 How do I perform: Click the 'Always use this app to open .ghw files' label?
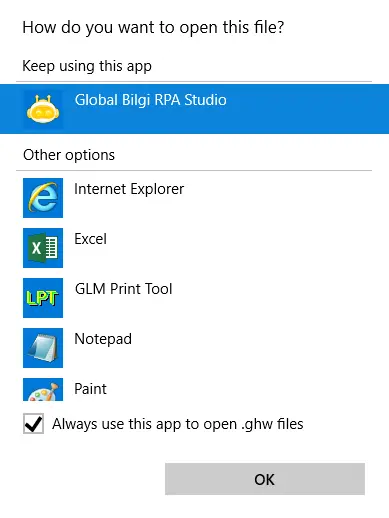pyautogui.click(x=178, y=424)
